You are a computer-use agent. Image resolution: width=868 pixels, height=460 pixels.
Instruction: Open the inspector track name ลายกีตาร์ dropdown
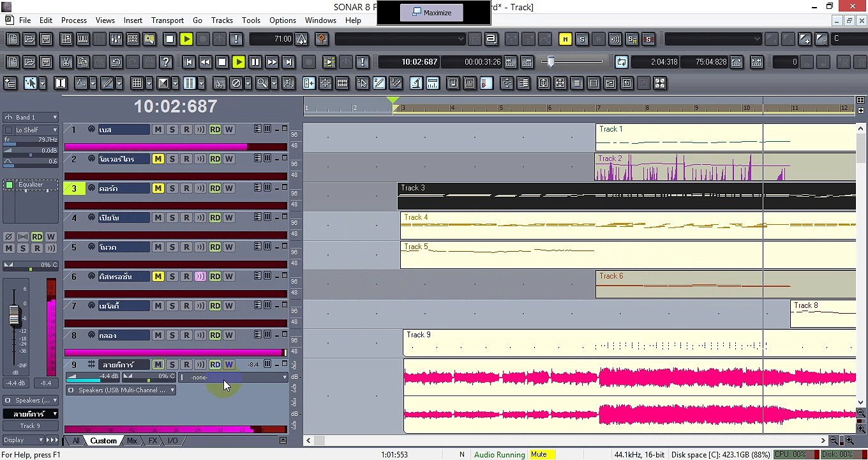(31, 414)
